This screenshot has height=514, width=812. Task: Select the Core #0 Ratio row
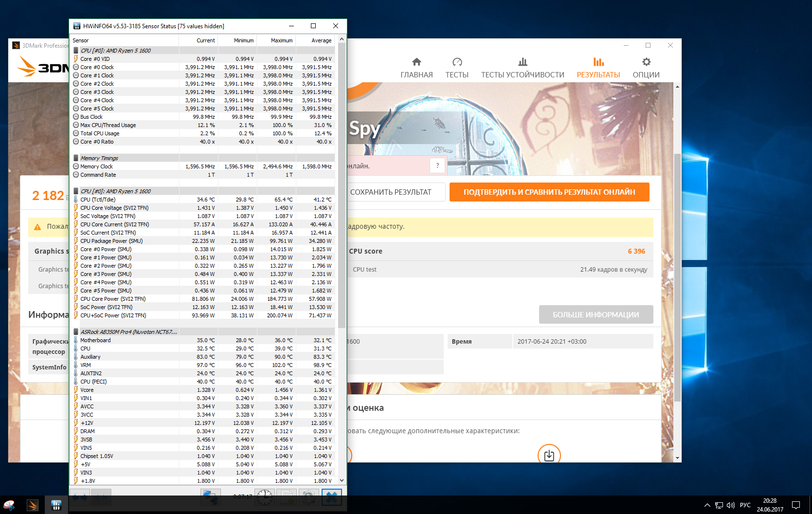[203, 142]
